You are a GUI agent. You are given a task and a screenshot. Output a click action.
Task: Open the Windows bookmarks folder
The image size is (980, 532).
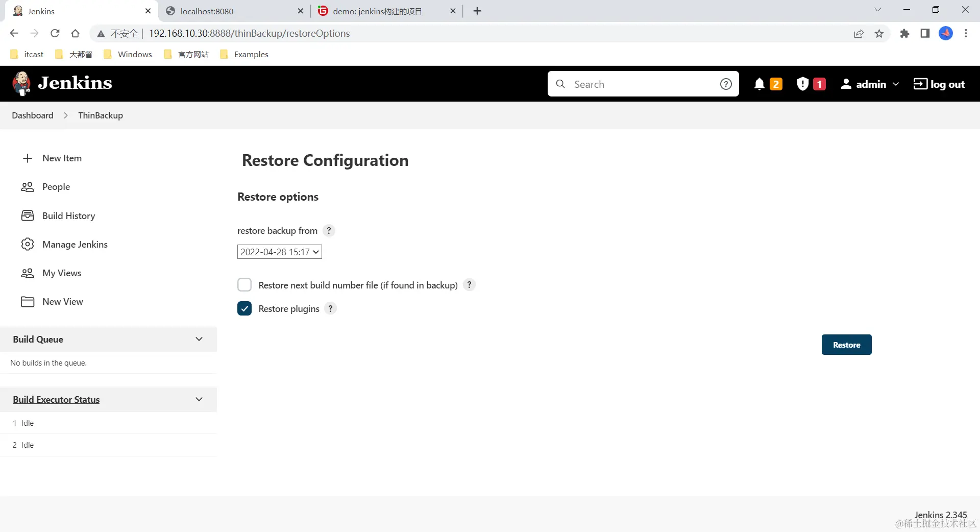[128, 54]
